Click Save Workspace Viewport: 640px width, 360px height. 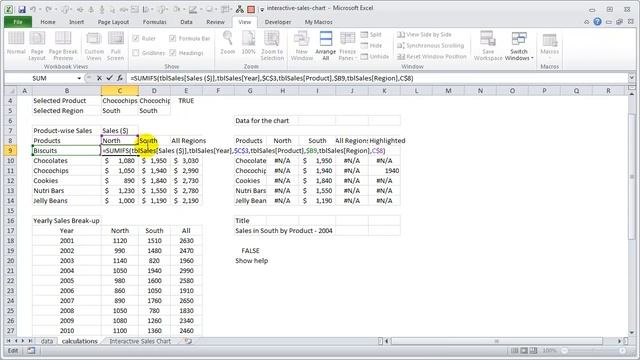point(488,46)
